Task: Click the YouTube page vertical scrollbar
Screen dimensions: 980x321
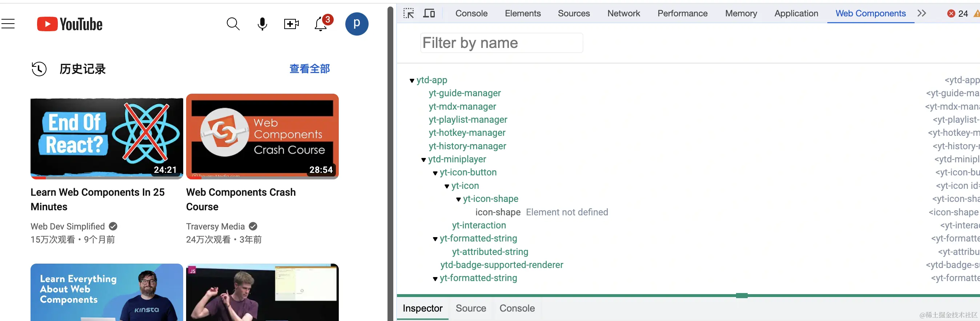Action: coord(390,163)
